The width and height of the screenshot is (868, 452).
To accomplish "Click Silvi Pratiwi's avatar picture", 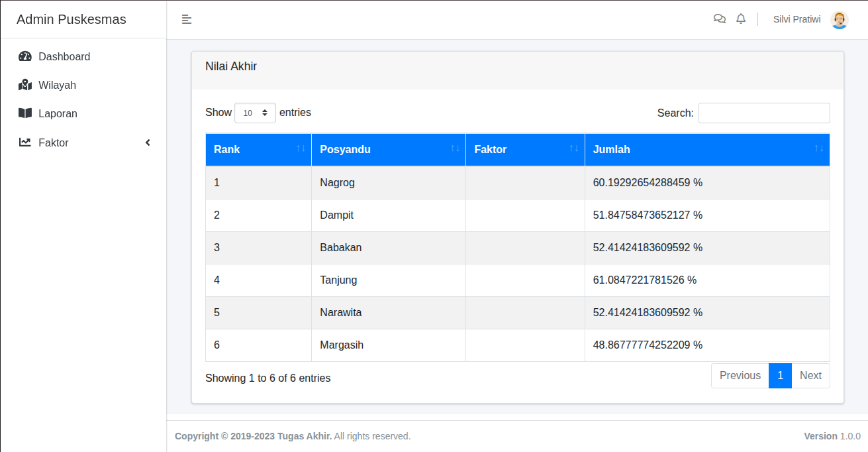I will (840, 20).
